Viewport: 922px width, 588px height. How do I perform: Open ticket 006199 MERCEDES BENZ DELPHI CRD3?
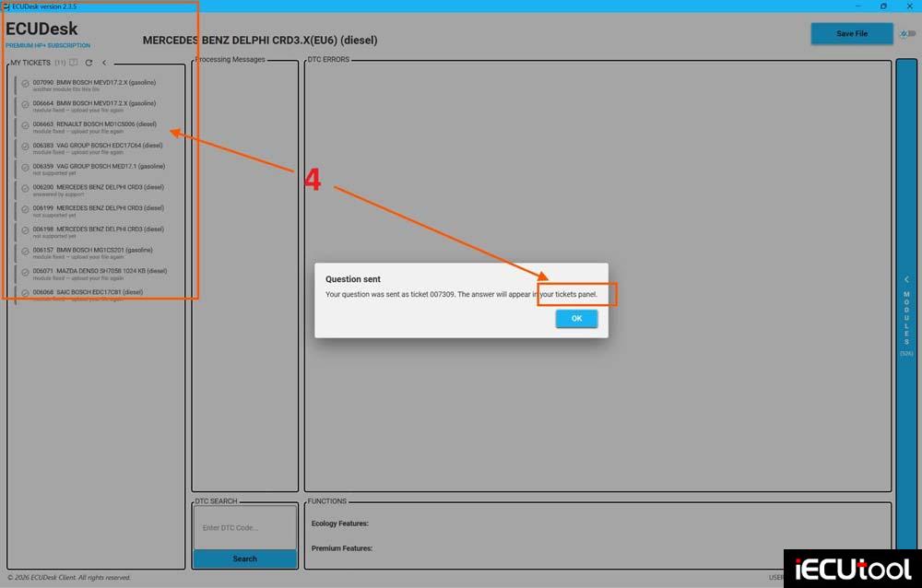coord(99,211)
